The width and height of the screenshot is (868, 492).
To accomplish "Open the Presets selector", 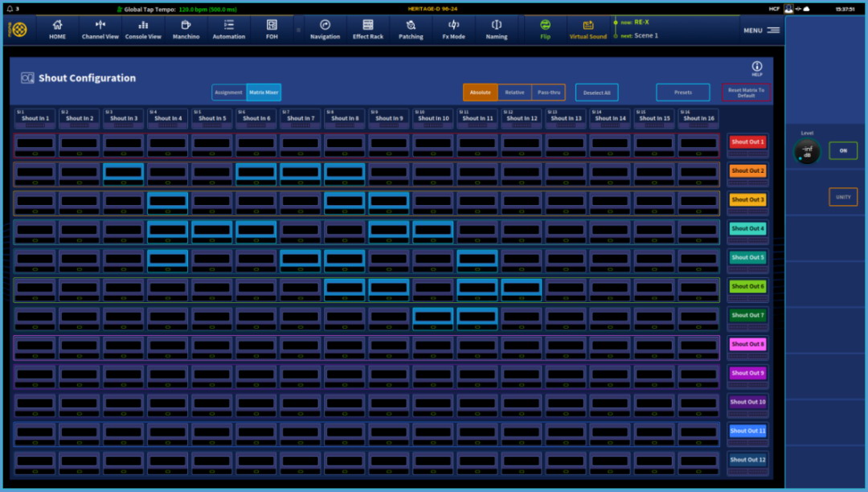I will pyautogui.click(x=682, y=92).
